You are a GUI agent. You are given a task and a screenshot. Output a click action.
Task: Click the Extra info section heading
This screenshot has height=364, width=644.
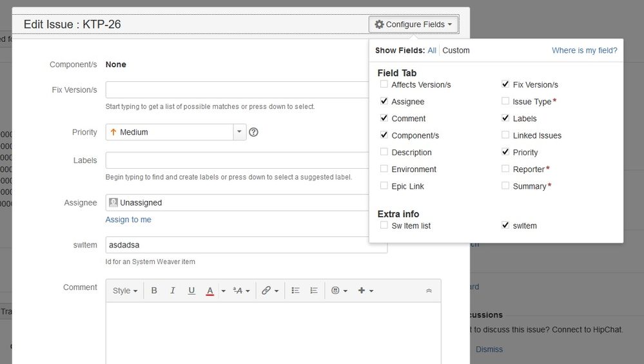click(398, 215)
